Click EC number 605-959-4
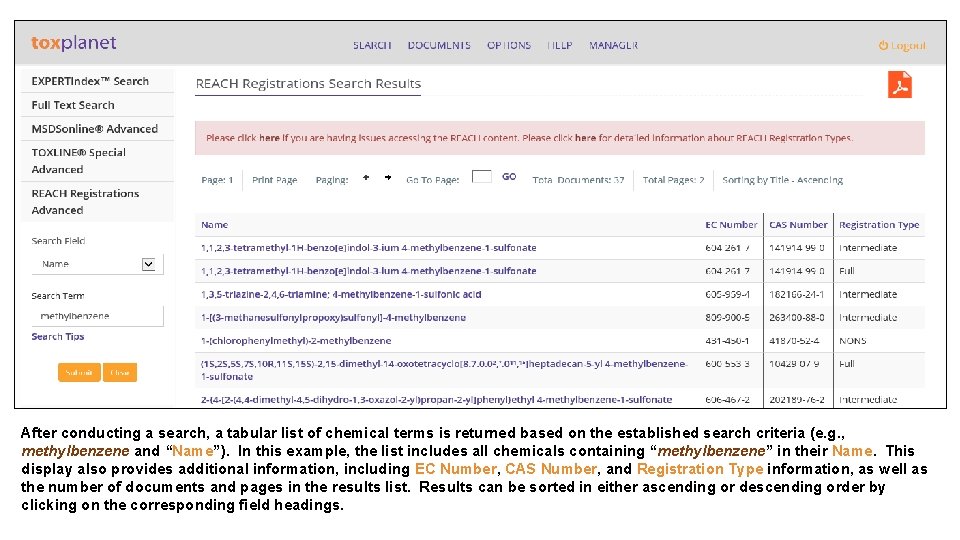Screen dimensions: 960x540 tap(727, 294)
